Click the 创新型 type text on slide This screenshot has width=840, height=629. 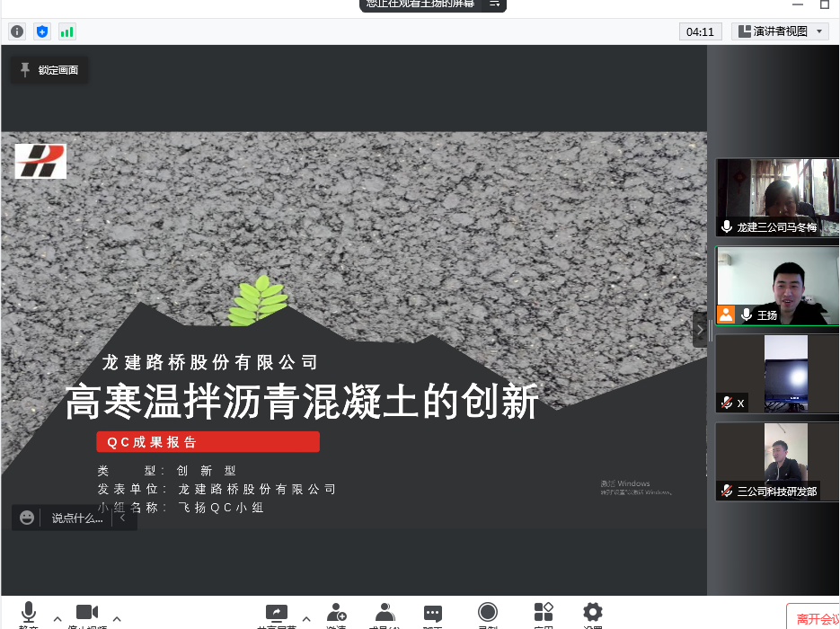[x=207, y=471]
